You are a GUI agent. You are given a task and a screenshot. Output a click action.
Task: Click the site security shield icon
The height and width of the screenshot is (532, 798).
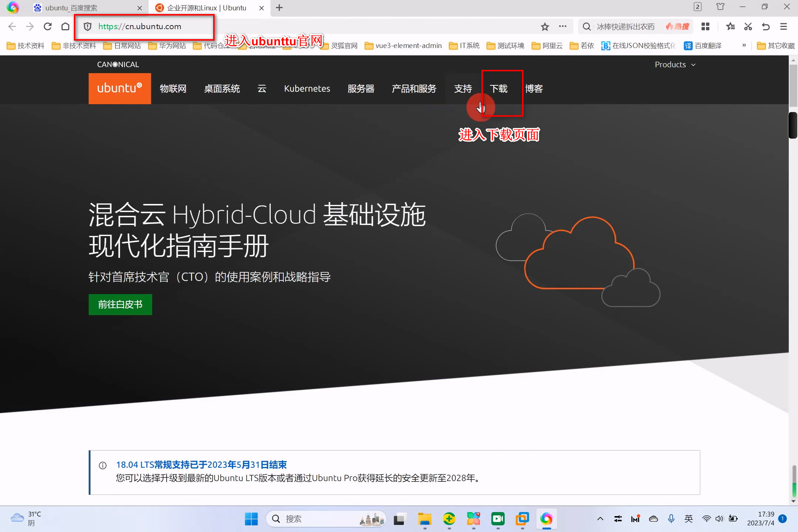point(88,27)
